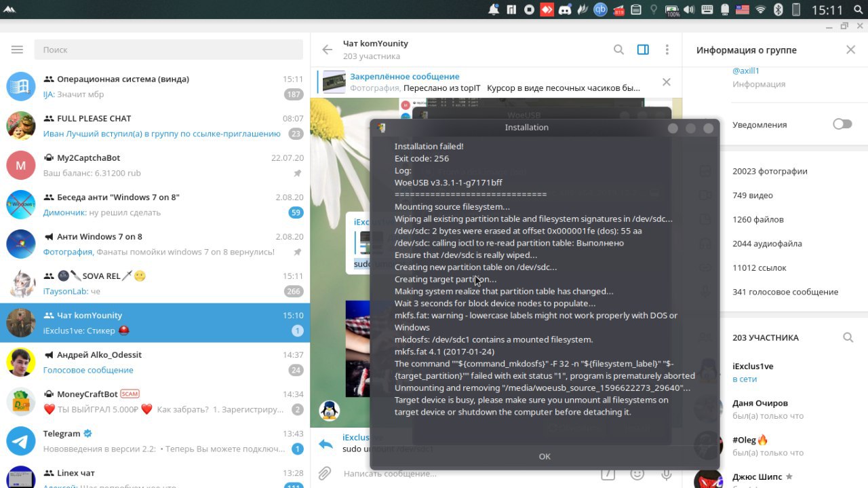Image resolution: width=868 pixels, height=488 pixels.
Task: Open the Telegram official chat
Action: point(155,441)
